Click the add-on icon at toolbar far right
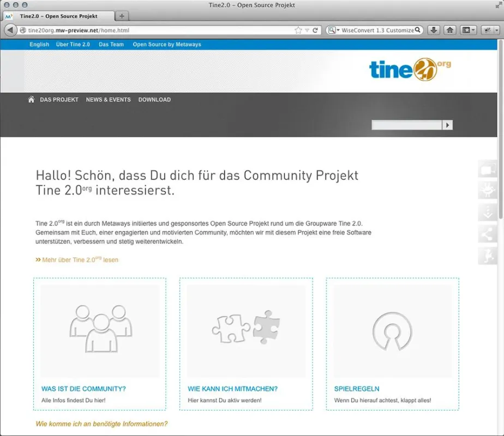The width and height of the screenshot is (504, 436). (x=487, y=30)
